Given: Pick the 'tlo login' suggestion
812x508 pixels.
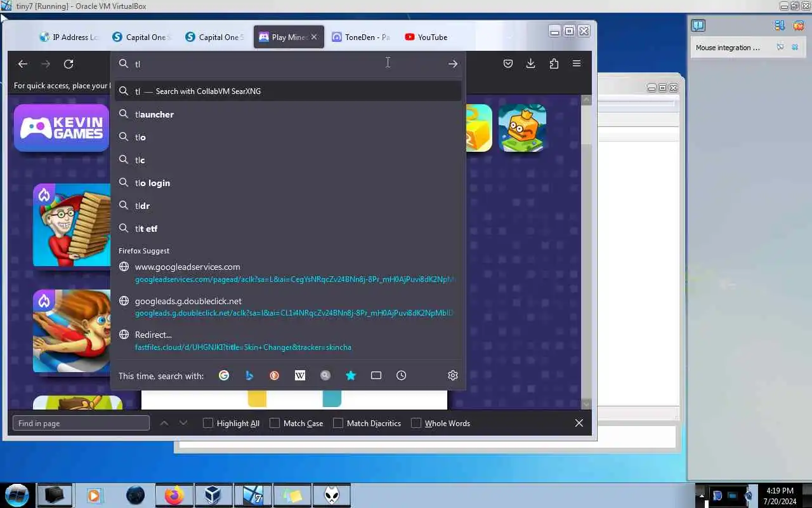Looking at the screenshot, I should (x=289, y=183).
